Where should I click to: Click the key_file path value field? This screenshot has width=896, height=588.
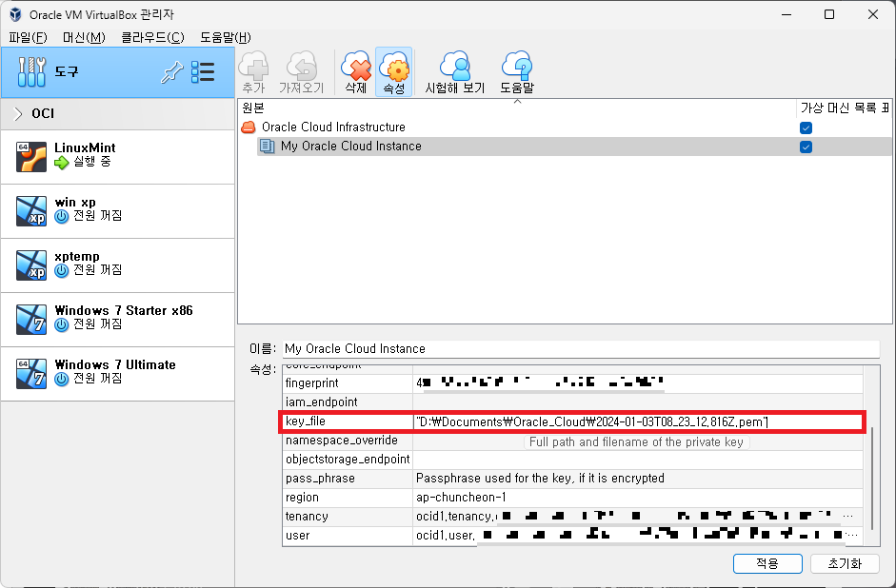point(638,421)
